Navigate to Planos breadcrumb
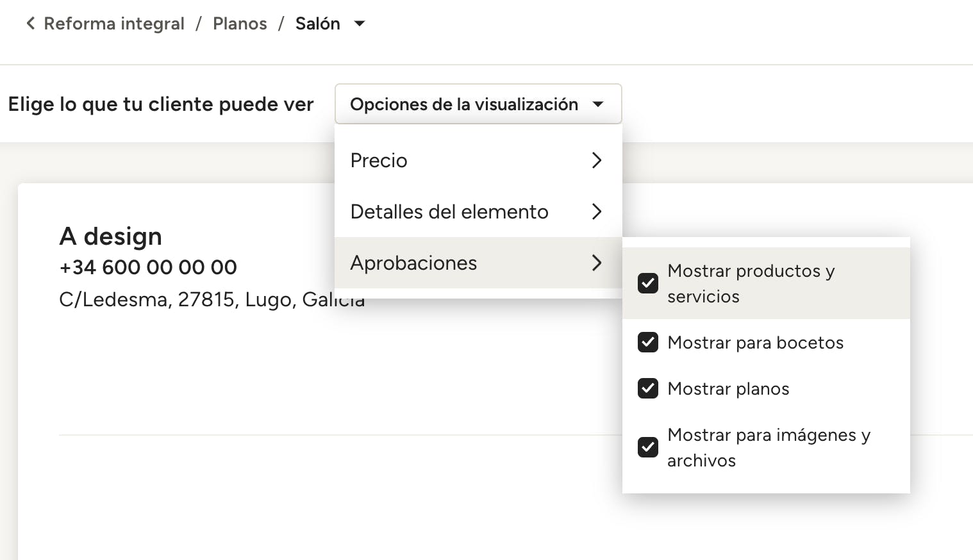973x560 pixels. pyautogui.click(x=240, y=24)
